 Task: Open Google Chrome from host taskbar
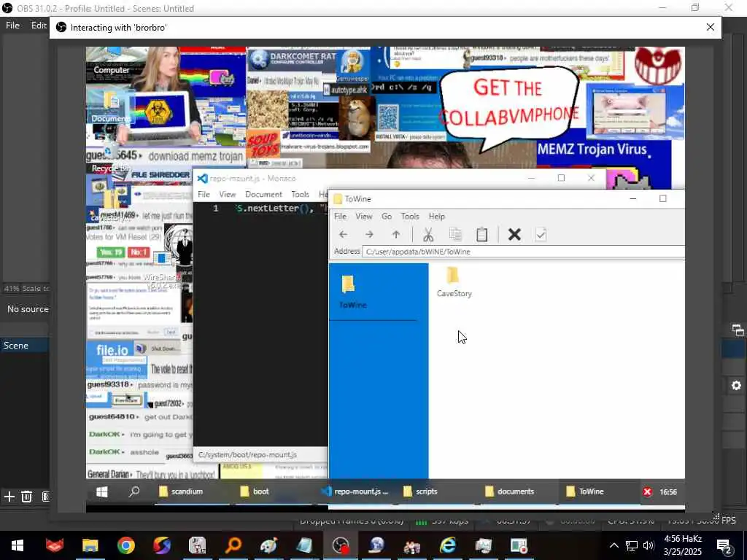click(x=125, y=545)
